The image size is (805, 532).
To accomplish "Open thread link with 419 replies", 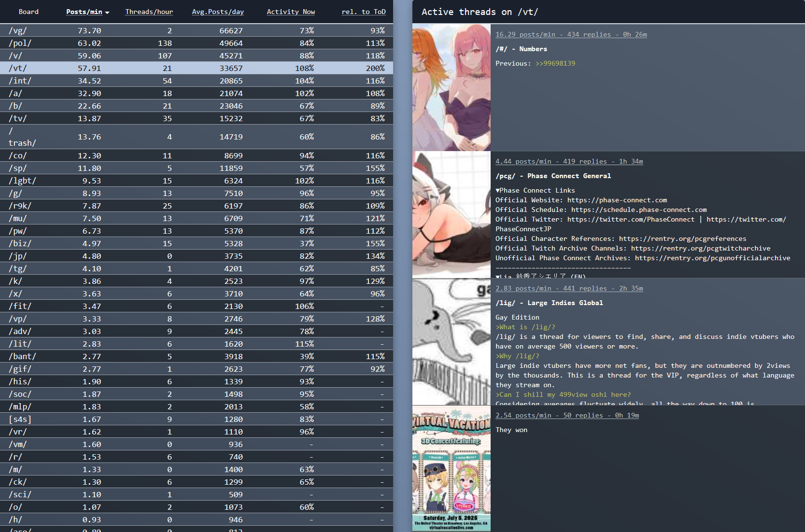I will click(x=569, y=161).
